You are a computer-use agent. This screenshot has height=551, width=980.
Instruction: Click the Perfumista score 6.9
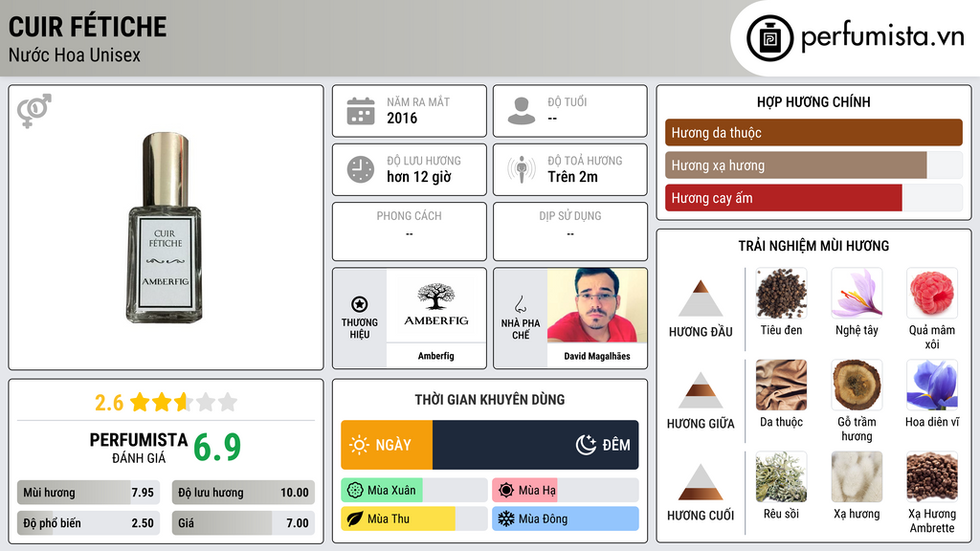point(217,447)
